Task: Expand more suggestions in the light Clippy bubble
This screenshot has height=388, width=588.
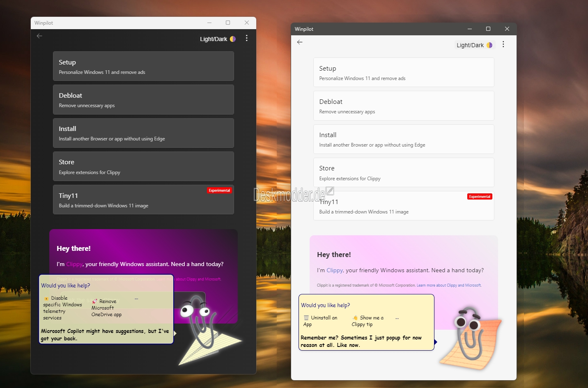Action: tap(397, 318)
